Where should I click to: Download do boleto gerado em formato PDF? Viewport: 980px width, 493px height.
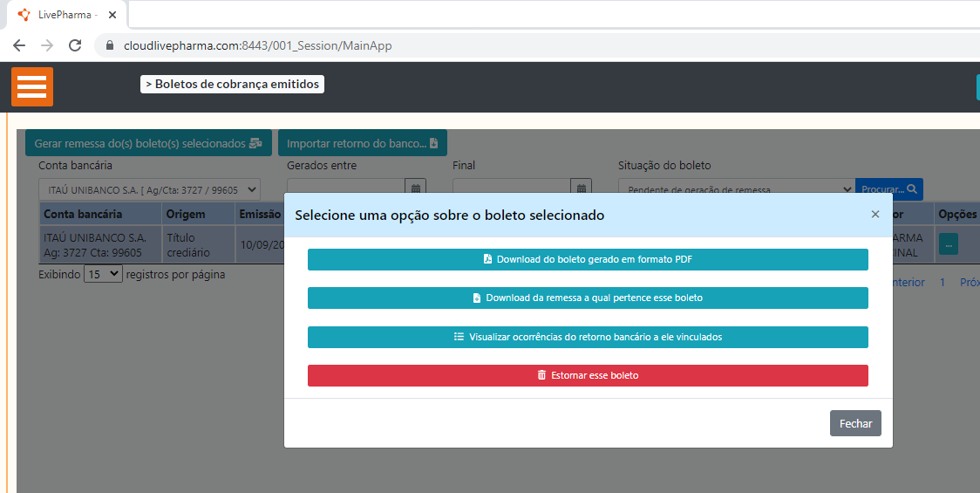coord(588,259)
